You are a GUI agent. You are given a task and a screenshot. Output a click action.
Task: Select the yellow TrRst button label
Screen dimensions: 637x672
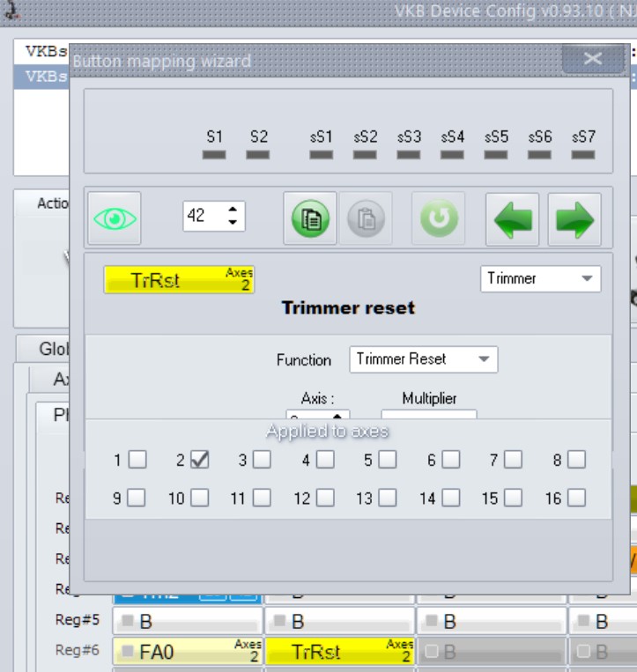click(x=179, y=280)
